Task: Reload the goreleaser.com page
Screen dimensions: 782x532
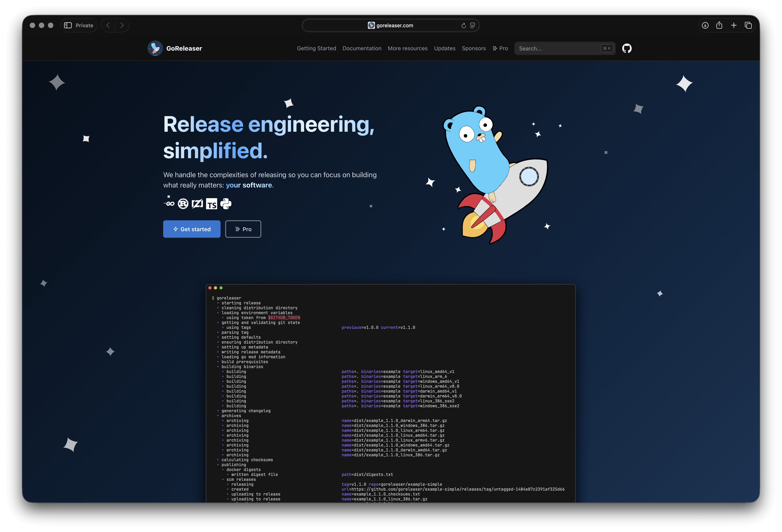Action: coord(463,26)
